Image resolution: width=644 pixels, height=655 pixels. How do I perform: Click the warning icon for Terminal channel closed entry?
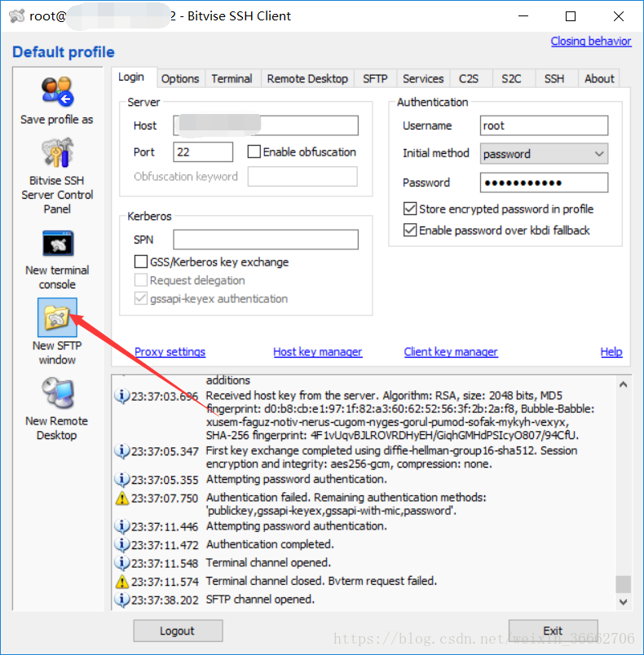(x=121, y=581)
